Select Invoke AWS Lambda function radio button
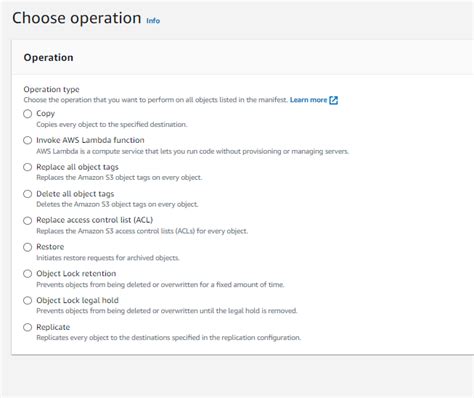The width and height of the screenshot is (474, 398). [x=28, y=140]
